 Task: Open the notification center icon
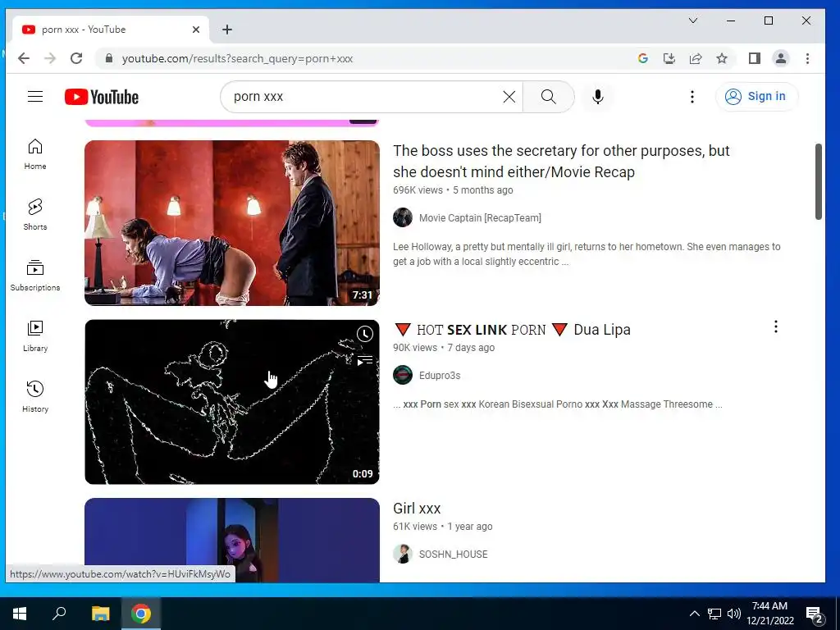(814, 614)
